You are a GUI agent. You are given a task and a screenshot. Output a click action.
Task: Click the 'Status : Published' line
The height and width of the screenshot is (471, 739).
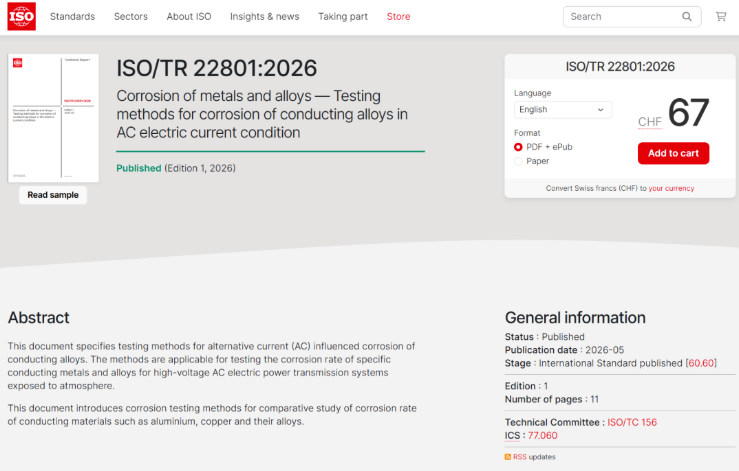[544, 337]
